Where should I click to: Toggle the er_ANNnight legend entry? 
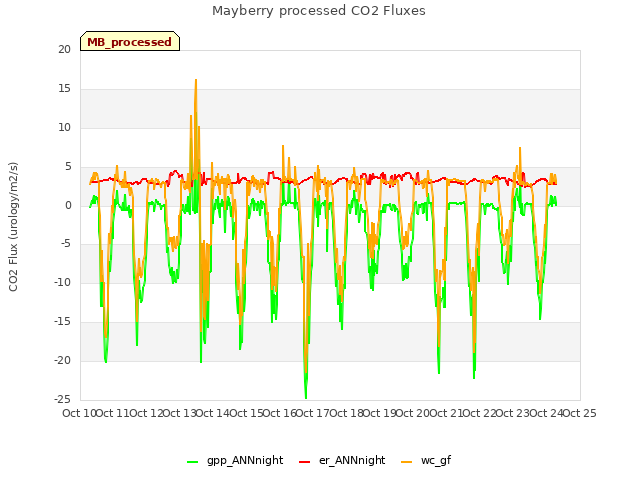tap(342, 460)
